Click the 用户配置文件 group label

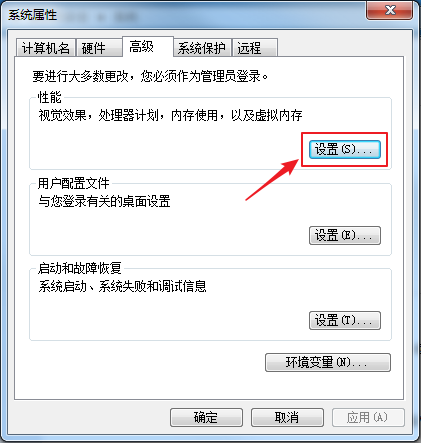point(73,183)
